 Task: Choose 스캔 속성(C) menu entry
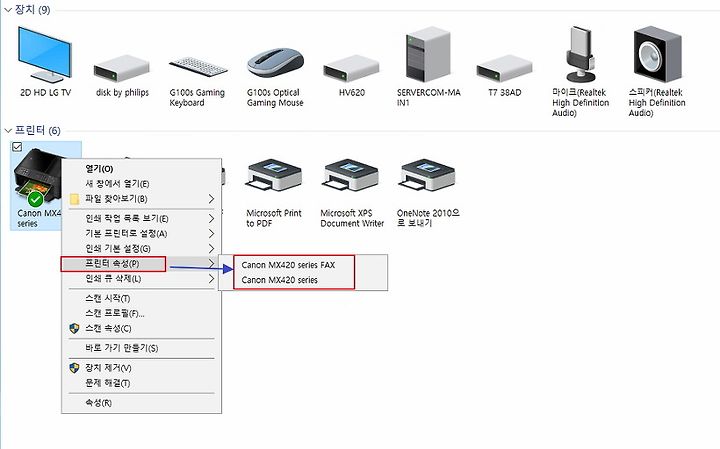[x=141, y=328]
